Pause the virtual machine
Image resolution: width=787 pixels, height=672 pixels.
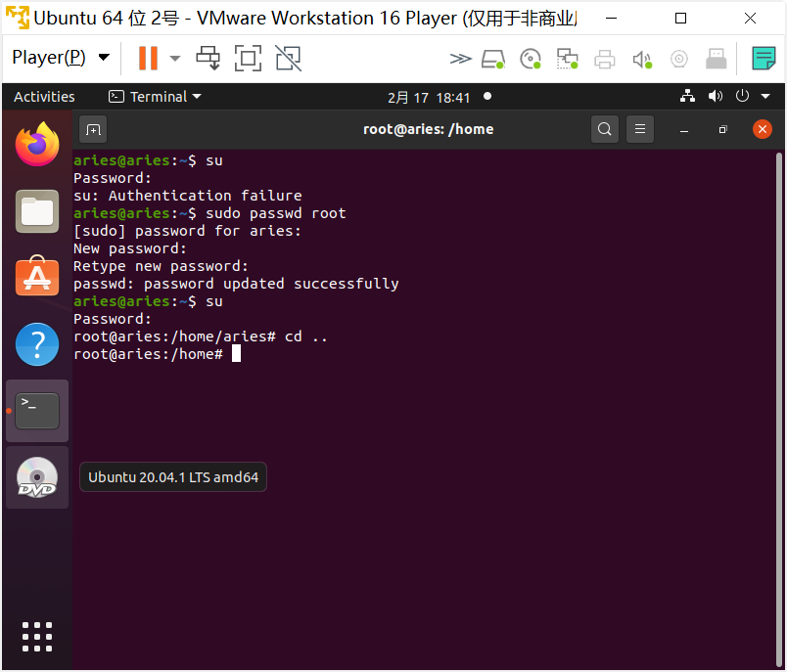tap(148, 58)
